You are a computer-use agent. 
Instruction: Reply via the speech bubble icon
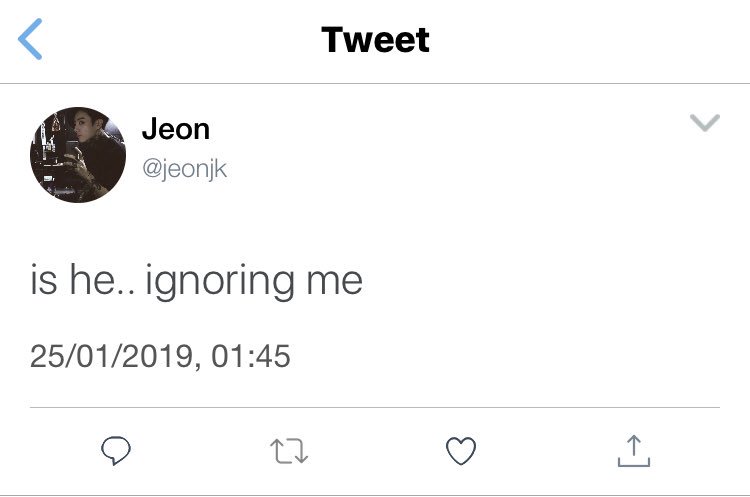tap(116, 451)
